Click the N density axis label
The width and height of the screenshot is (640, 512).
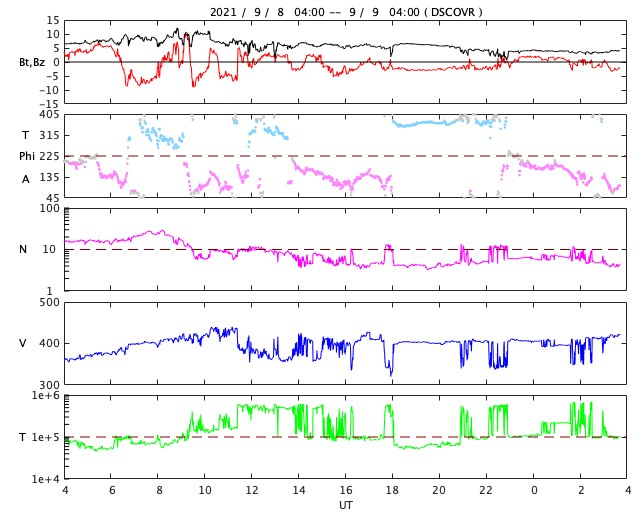pos(23,249)
